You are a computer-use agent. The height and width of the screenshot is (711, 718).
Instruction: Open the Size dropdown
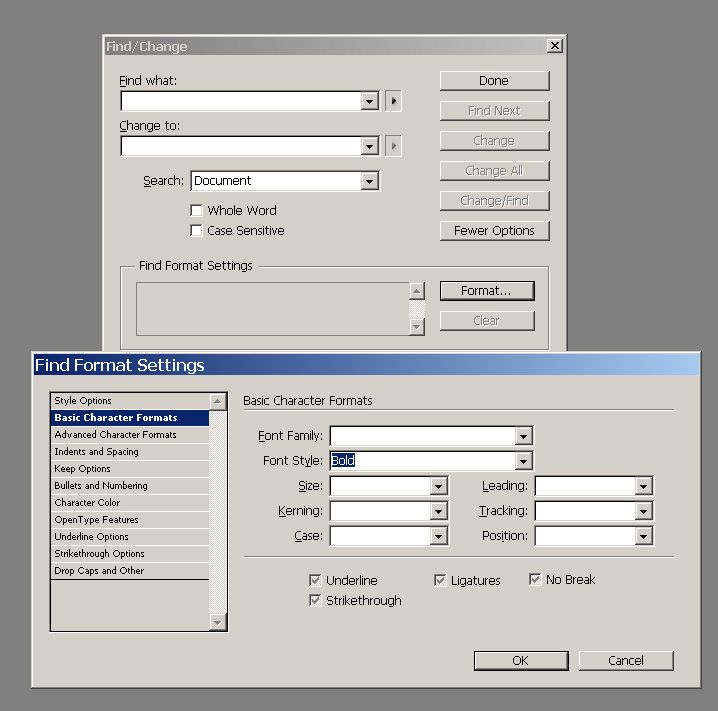(438, 486)
